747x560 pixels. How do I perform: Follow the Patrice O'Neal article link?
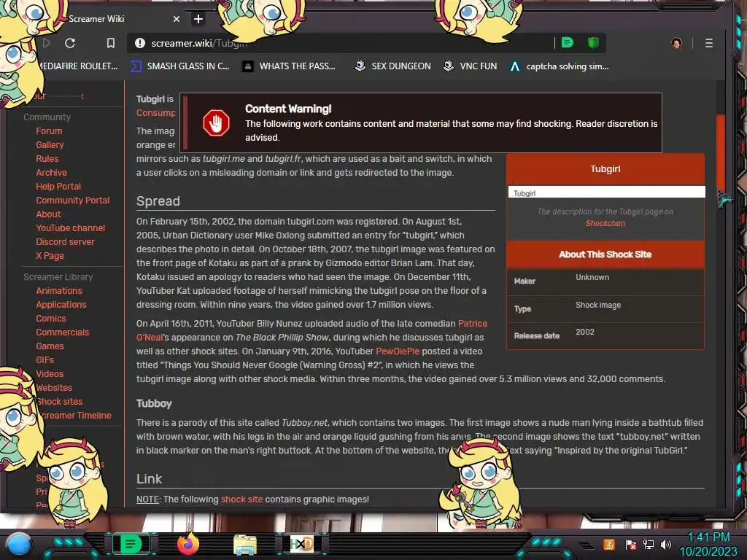click(472, 323)
